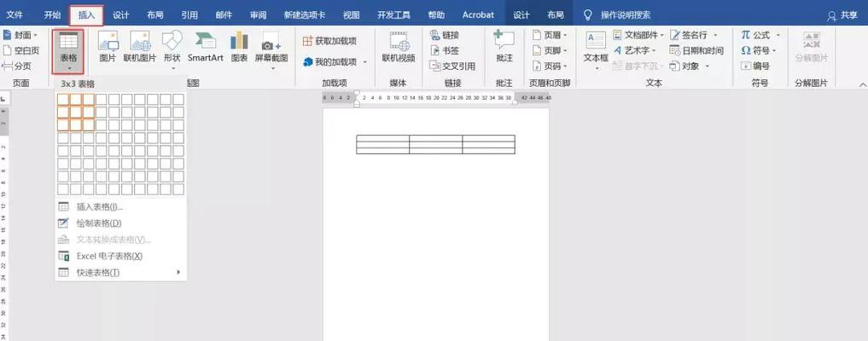This screenshot has width=868, height=341.
Task: Click the 编号 number symbol button
Action: click(755, 66)
